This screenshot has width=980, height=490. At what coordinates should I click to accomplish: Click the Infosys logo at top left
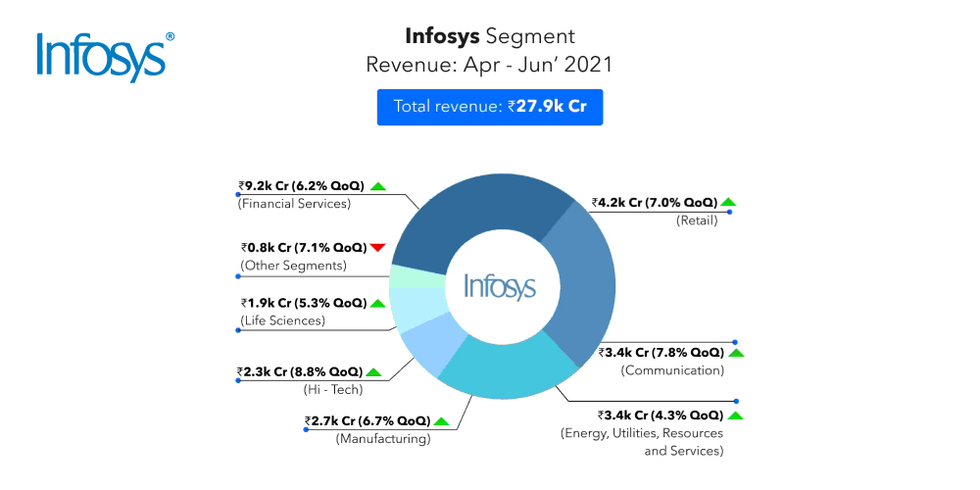click(x=105, y=57)
